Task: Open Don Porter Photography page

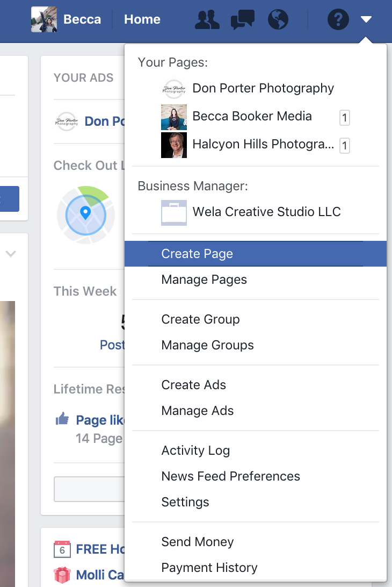Action: click(263, 88)
